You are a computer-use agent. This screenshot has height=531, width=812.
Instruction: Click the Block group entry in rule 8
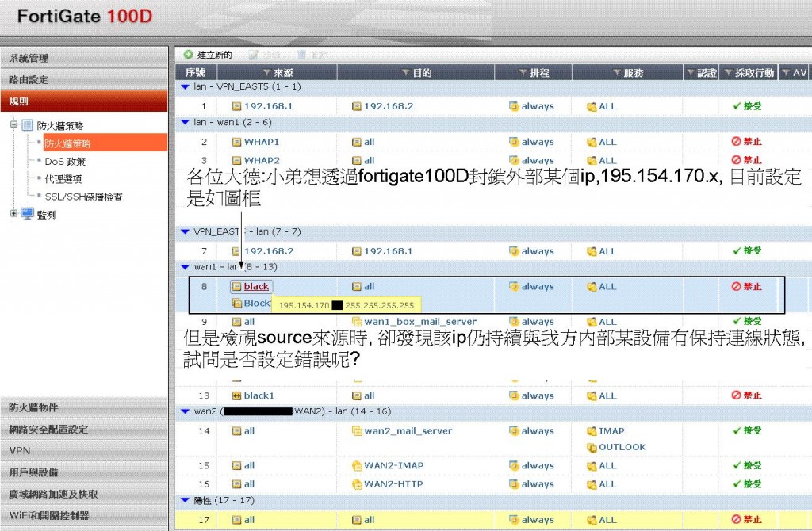point(258,304)
